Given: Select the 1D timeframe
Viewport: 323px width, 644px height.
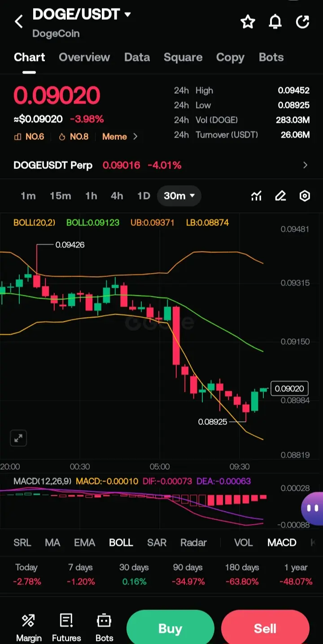Looking at the screenshot, I should pyautogui.click(x=144, y=196).
